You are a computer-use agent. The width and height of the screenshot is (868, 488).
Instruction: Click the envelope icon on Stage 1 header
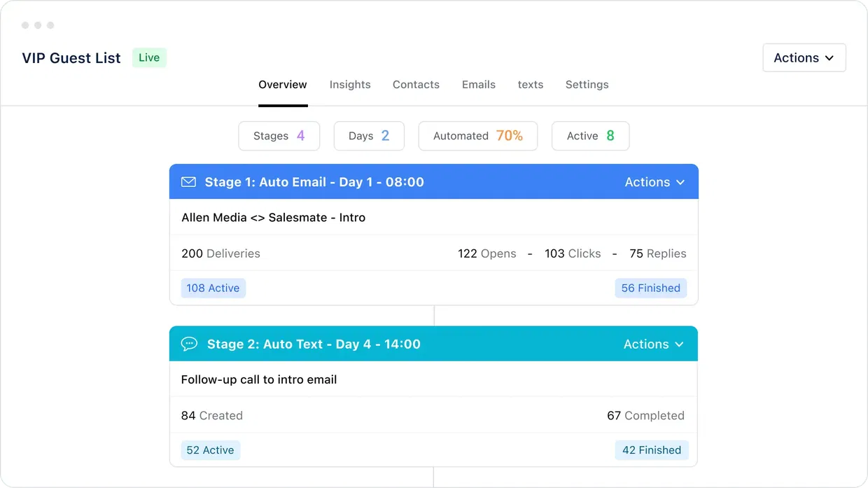click(188, 181)
